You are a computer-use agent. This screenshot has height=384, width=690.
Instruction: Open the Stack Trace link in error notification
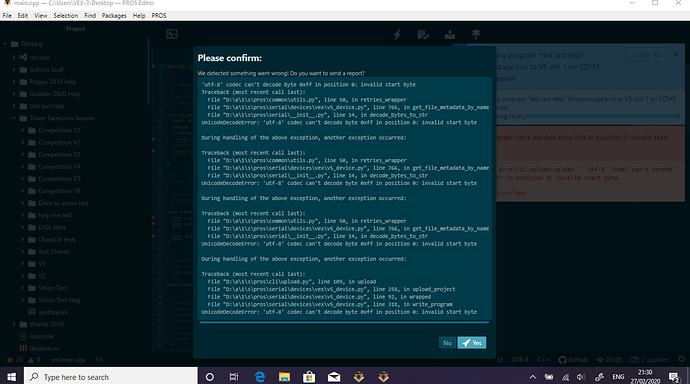[511, 193]
